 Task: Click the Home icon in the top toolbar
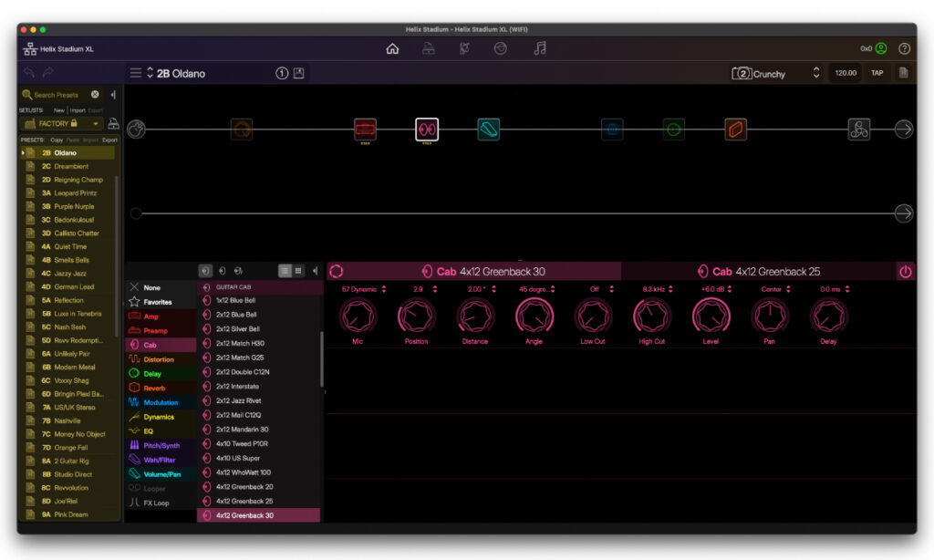coord(392,48)
